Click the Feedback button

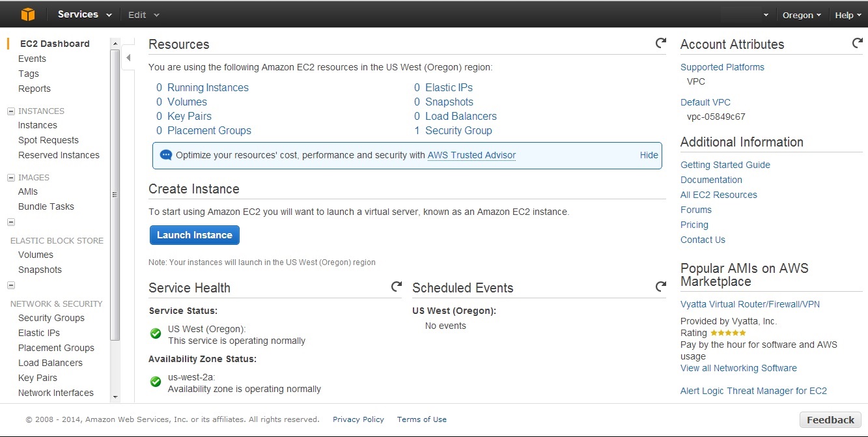pyautogui.click(x=830, y=420)
